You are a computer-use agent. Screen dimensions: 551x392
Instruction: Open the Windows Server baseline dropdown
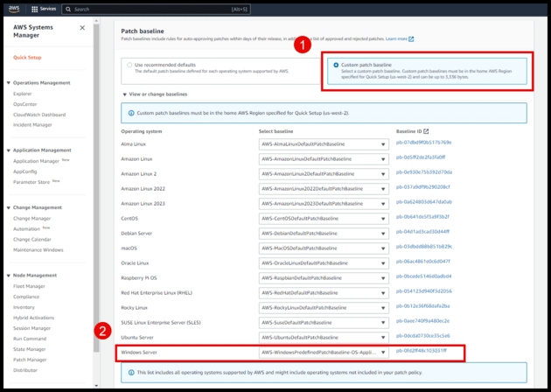324,353
